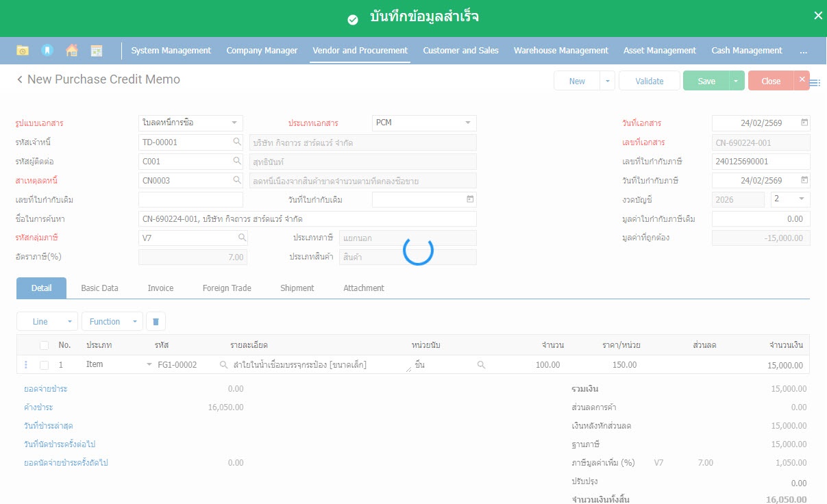Switch to the Basic Data tab
This screenshot has height=504, width=827.
click(99, 288)
